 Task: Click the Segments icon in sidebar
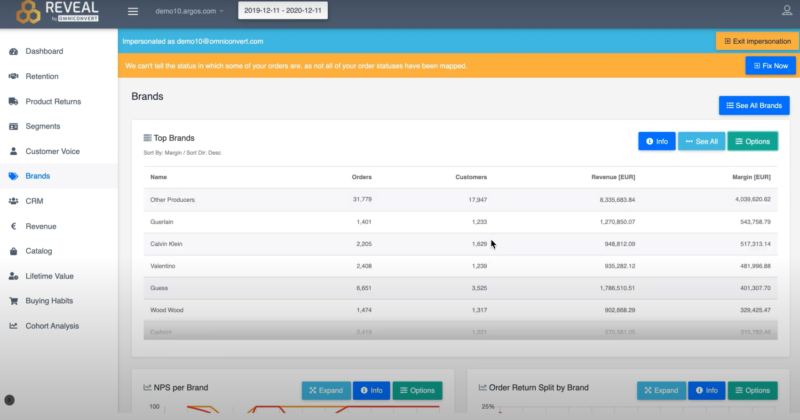[13, 127]
